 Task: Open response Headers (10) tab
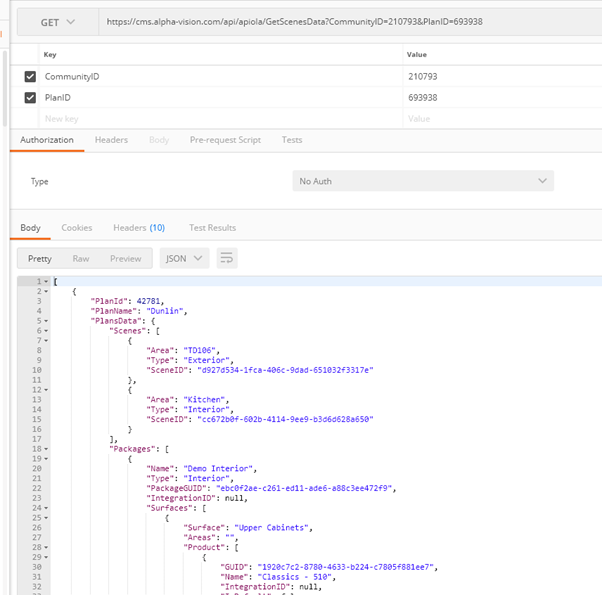click(x=139, y=228)
